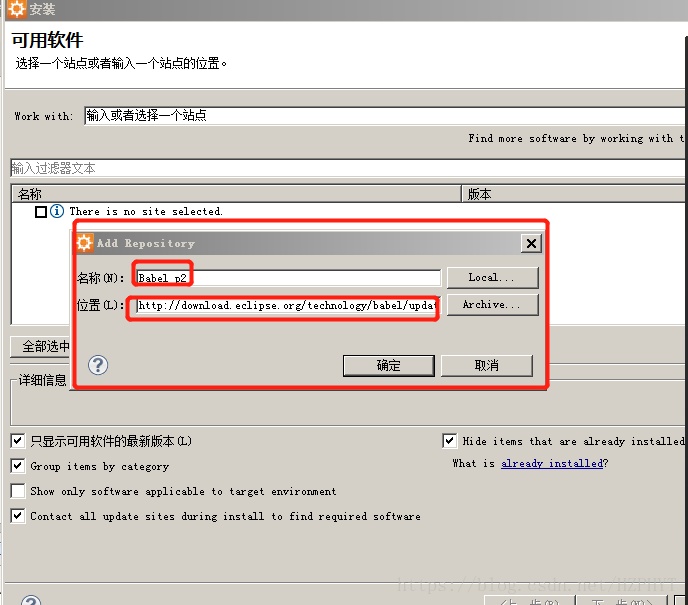Click the install window gear icon in title bar
Image resolution: width=688 pixels, height=605 pixels.
[x=16, y=10]
